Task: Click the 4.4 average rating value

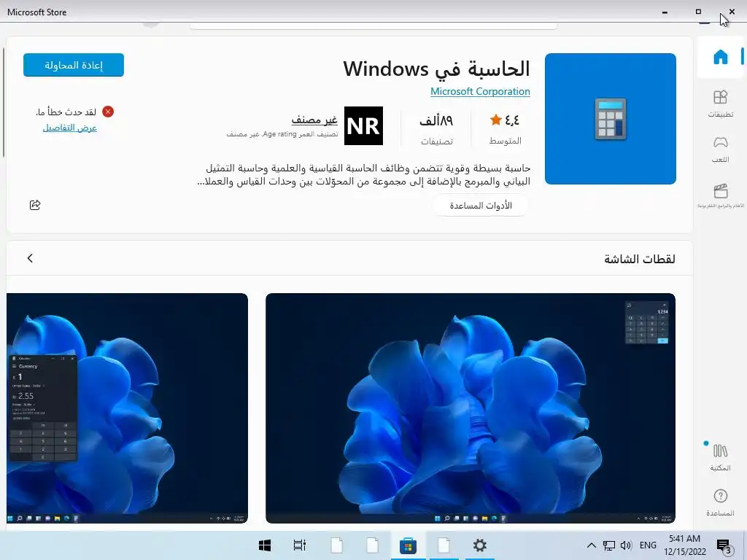Action: [512, 120]
